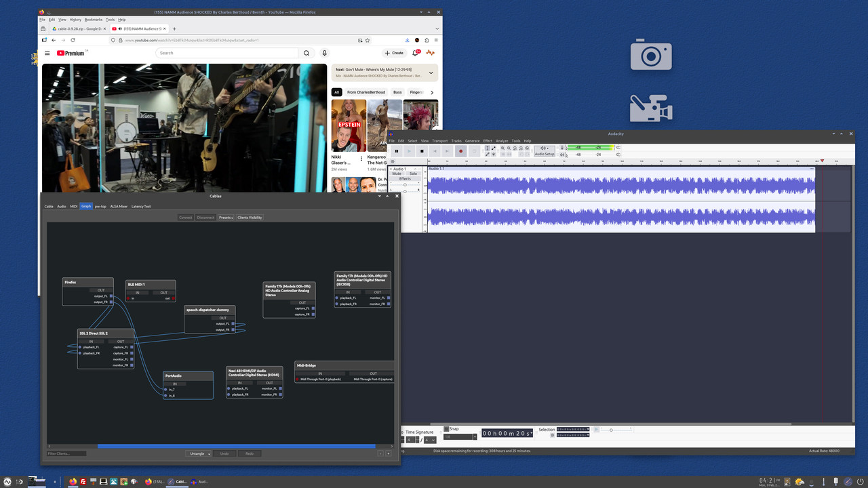Switch to the ALSA Mixer tab in Cables
Image resolution: width=868 pixels, height=488 pixels.
[x=119, y=206]
